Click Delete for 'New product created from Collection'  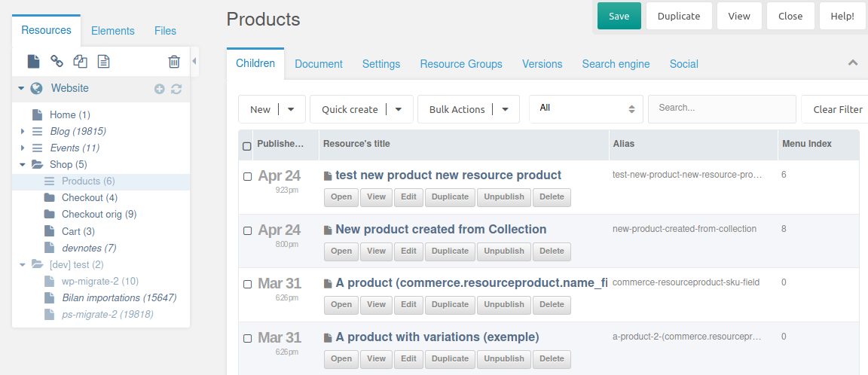click(x=552, y=251)
